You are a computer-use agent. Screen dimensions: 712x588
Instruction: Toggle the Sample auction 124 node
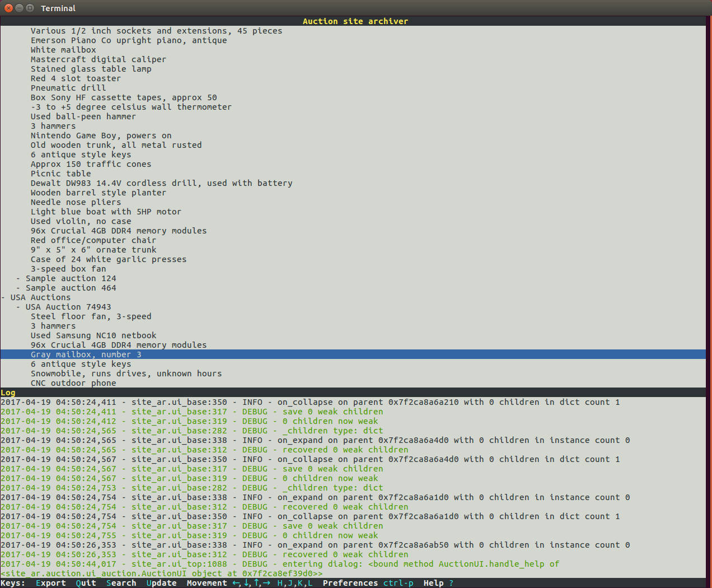point(18,278)
